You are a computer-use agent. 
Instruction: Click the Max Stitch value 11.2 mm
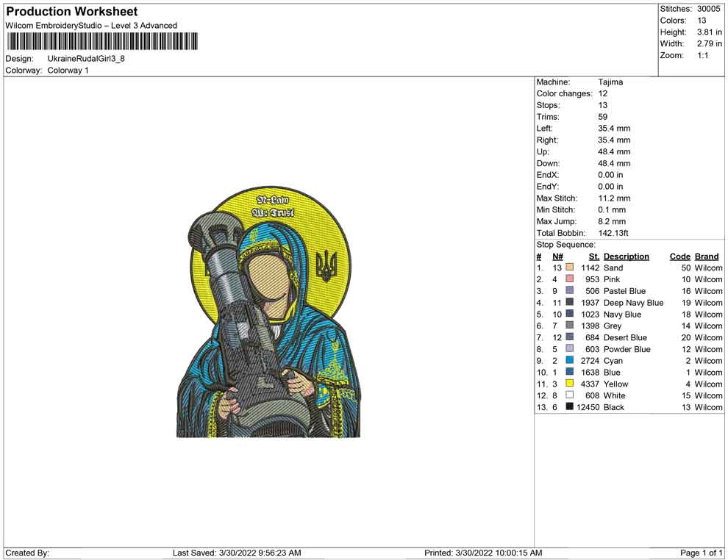coord(614,198)
